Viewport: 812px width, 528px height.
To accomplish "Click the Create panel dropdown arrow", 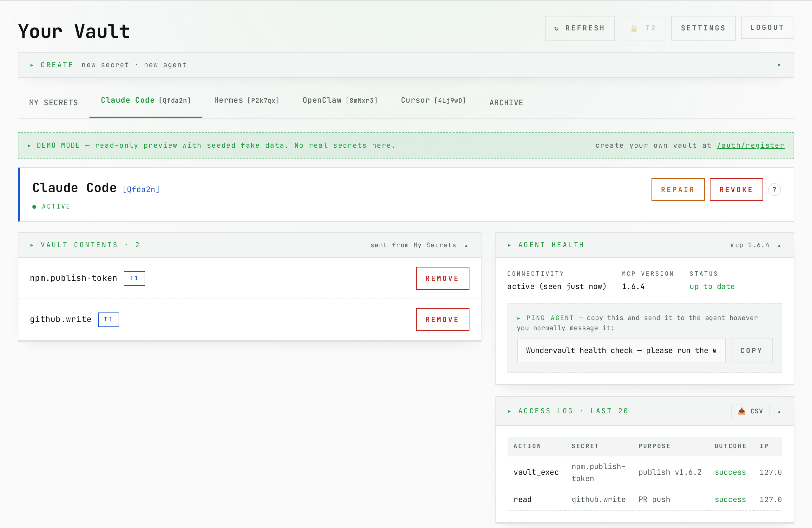I will click(779, 65).
